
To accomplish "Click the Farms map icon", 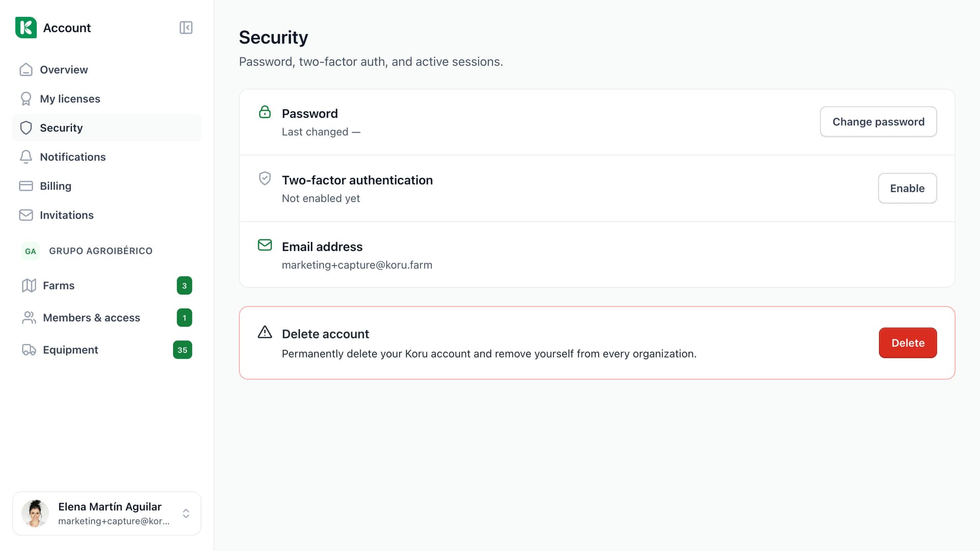I will coord(29,286).
